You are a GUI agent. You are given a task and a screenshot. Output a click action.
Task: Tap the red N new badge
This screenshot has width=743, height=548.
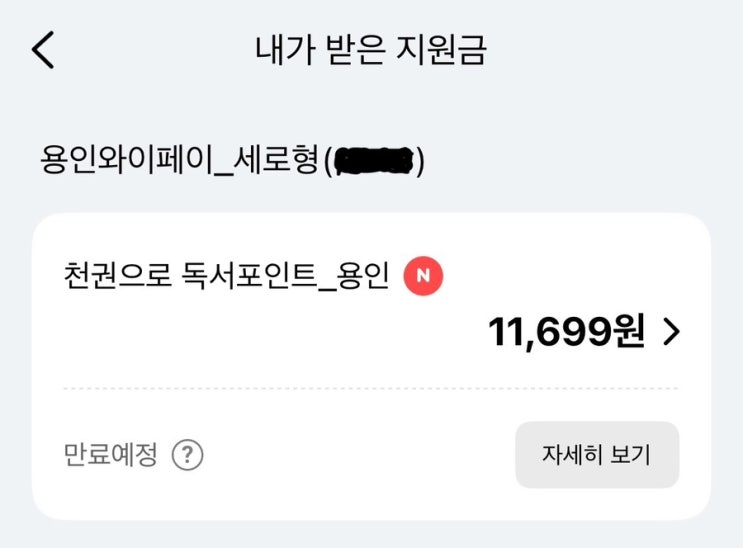click(422, 277)
